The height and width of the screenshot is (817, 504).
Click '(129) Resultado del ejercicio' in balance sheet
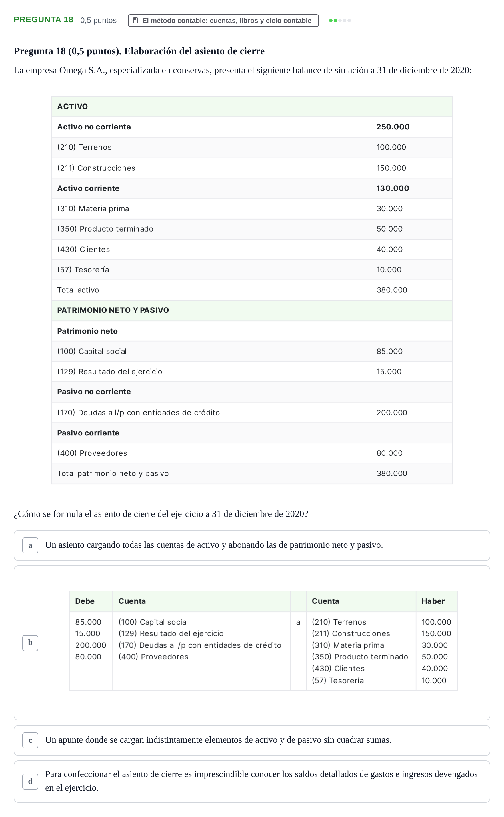click(x=109, y=372)
